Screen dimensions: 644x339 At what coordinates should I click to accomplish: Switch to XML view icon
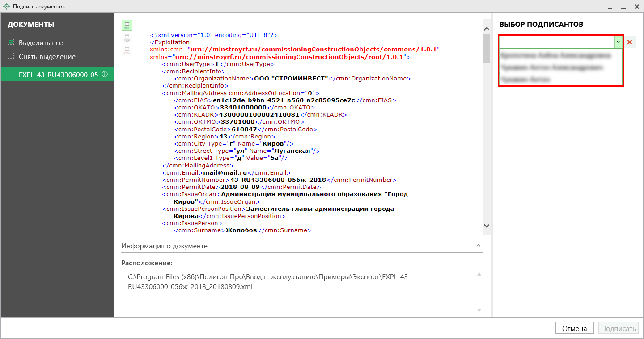pyautogui.click(x=127, y=25)
